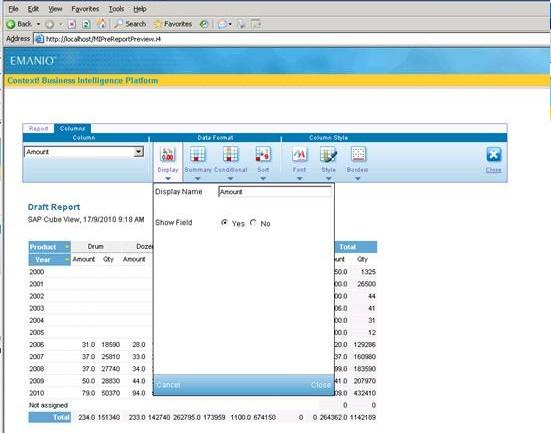Open the Style column icon

[x=328, y=154]
